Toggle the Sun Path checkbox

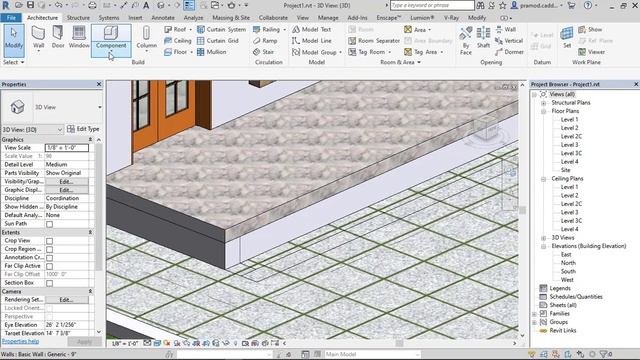tap(49, 224)
